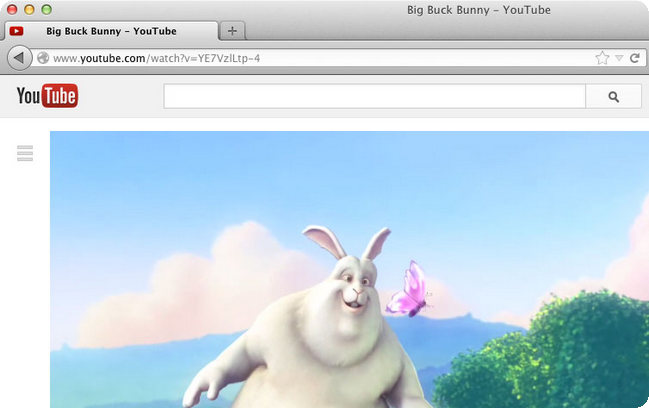
Task: Reload the page using the refresh icon
Action: coord(634,58)
